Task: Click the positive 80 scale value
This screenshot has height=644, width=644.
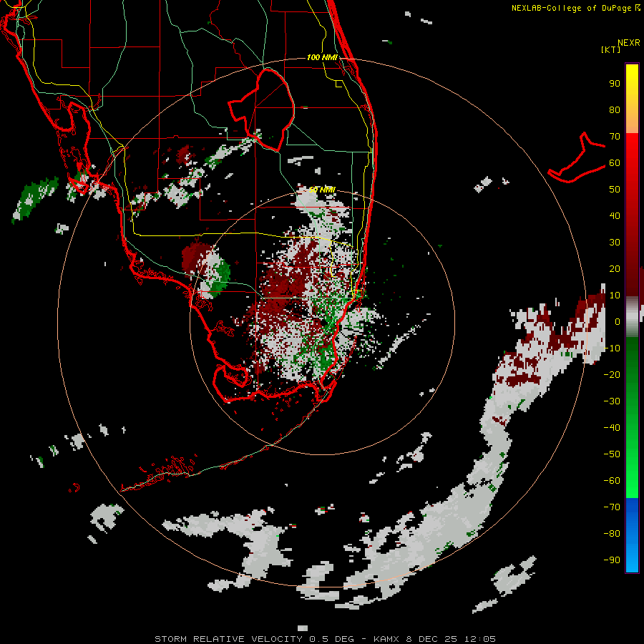Action: [615, 109]
